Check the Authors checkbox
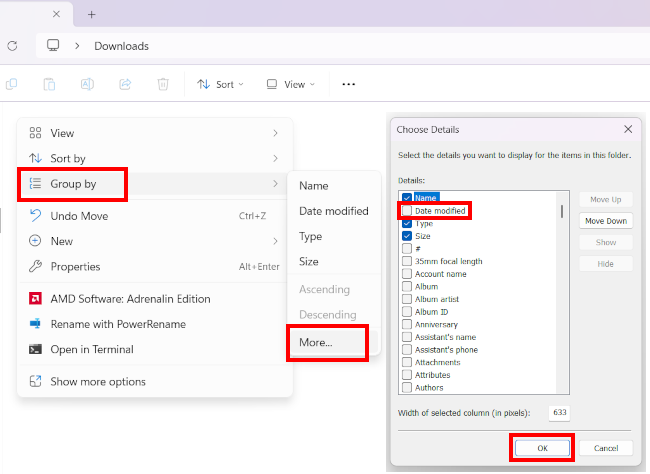The height and width of the screenshot is (474, 650). [407, 387]
